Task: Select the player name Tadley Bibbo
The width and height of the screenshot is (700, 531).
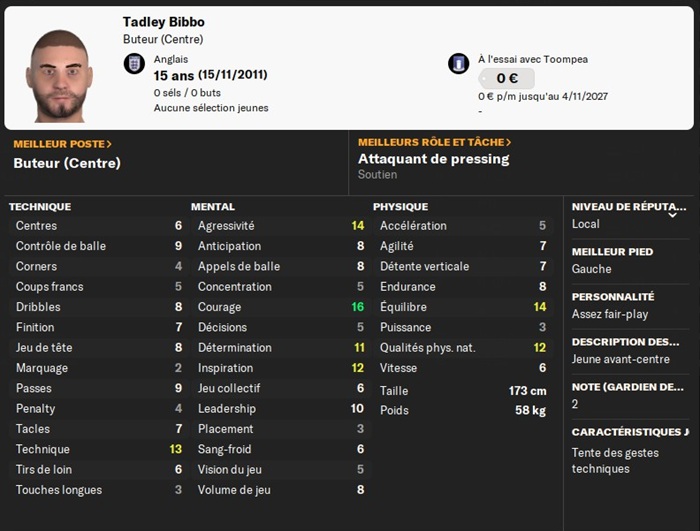Action: pyautogui.click(x=164, y=22)
